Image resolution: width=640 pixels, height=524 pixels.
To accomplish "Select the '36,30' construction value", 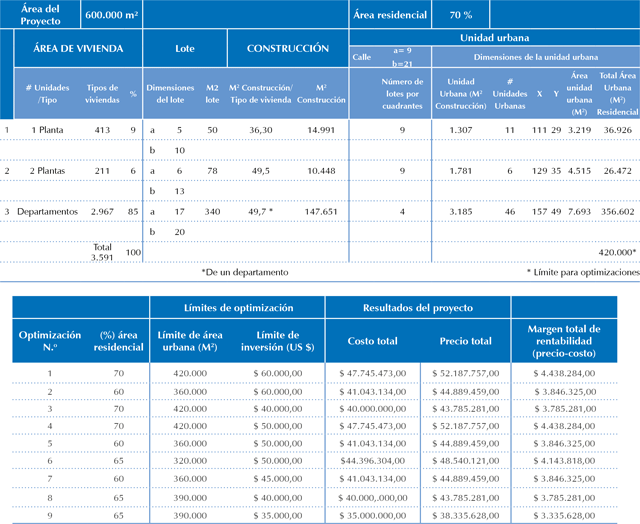I will tap(260, 130).
